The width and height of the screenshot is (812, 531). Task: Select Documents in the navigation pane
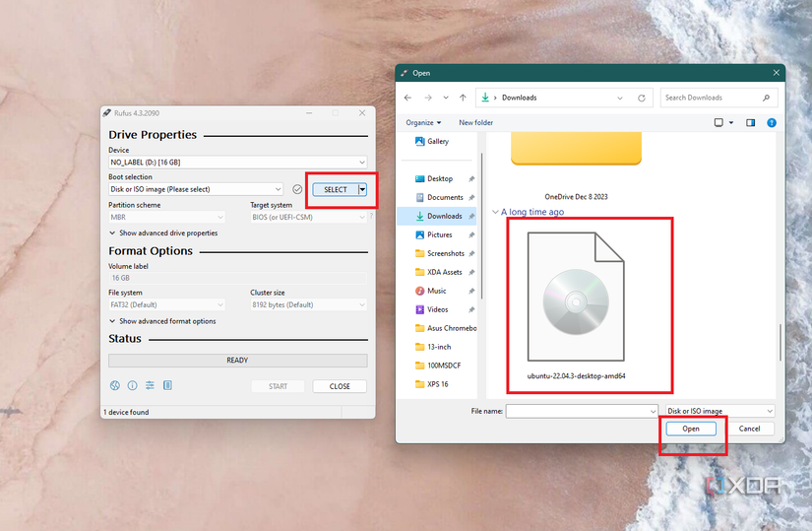[x=437, y=198]
